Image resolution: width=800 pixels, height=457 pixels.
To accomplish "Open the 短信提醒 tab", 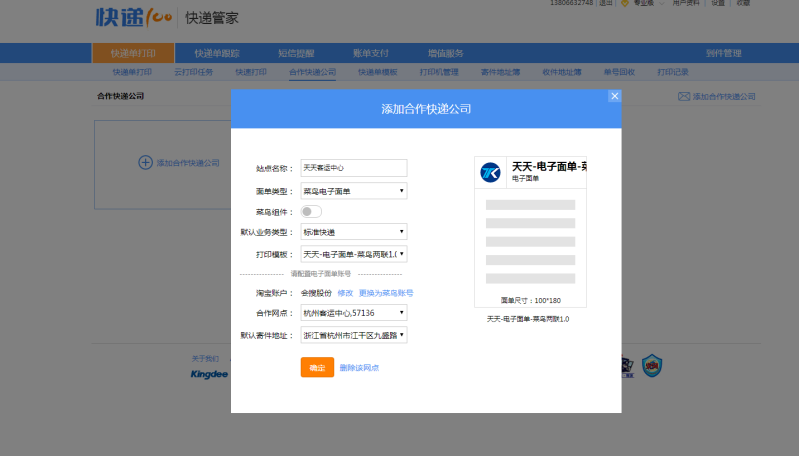I will coord(297,53).
